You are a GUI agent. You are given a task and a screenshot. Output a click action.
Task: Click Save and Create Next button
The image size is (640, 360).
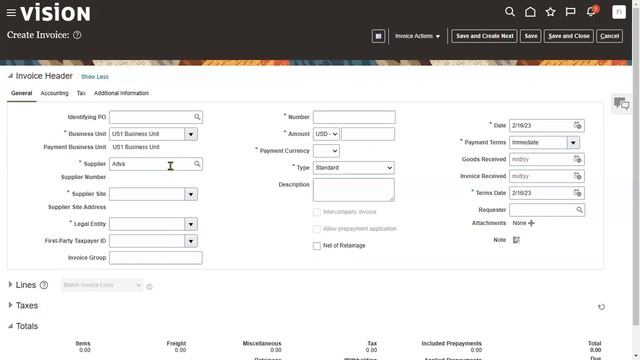484,36
